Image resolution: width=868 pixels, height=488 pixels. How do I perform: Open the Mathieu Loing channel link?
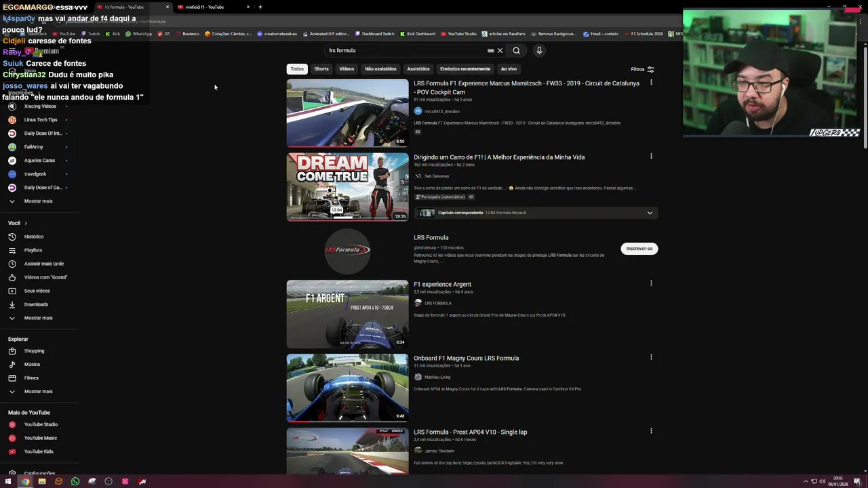[437, 377]
